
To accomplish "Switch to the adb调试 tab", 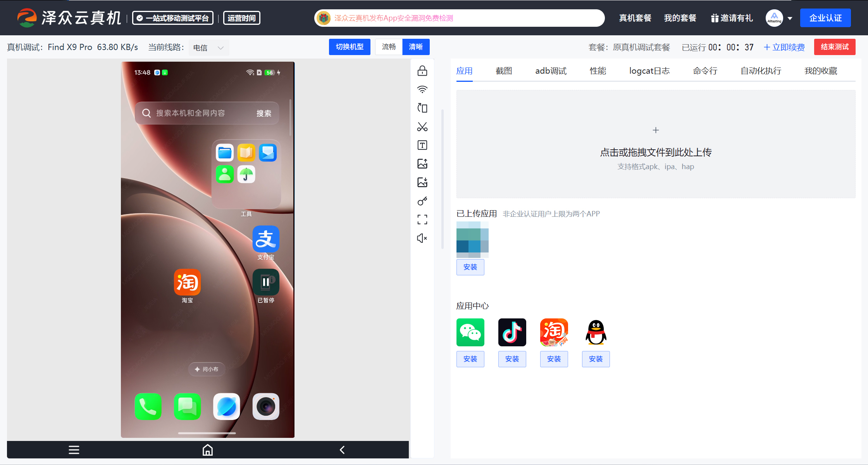I will (x=551, y=71).
